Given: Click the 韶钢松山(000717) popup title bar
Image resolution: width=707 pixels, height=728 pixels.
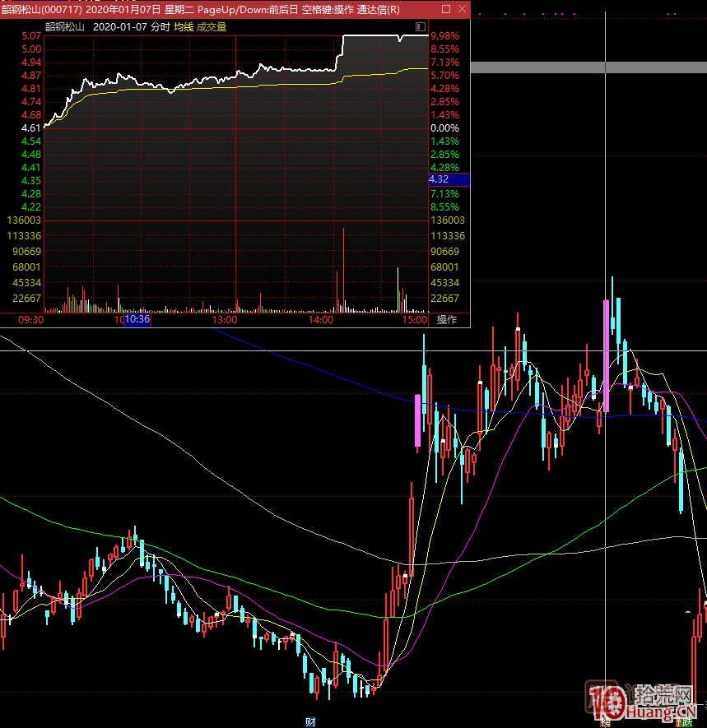Looking at the screenshot, I should point(206,9).
